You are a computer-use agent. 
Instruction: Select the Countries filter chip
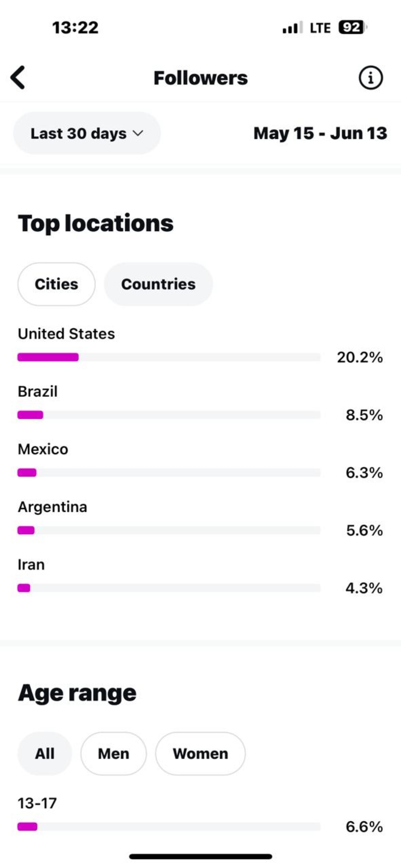click(x=158, y=284)
